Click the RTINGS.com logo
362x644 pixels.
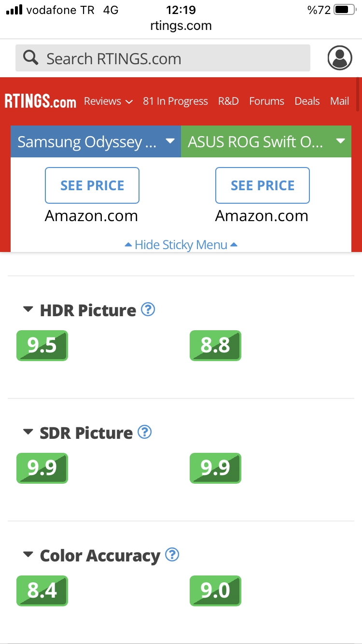click(x=41, y=101)
